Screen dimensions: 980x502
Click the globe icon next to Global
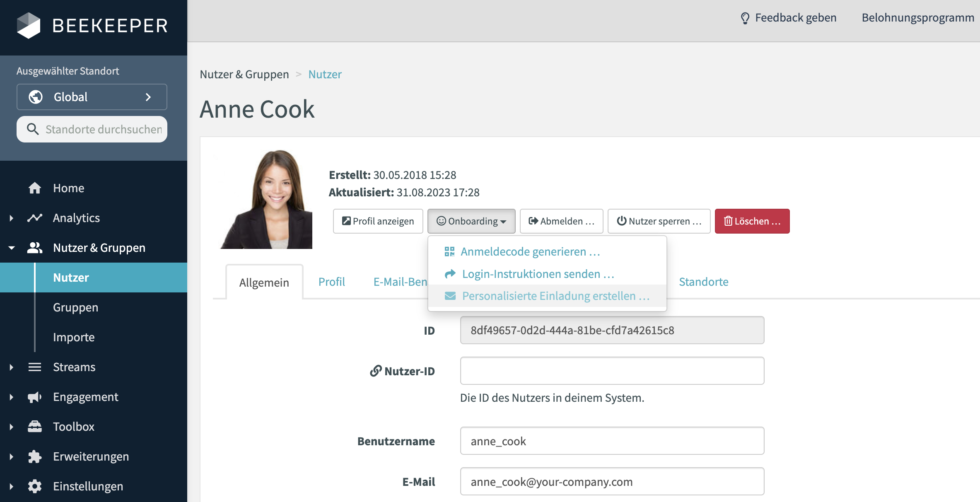coord(36,97)
